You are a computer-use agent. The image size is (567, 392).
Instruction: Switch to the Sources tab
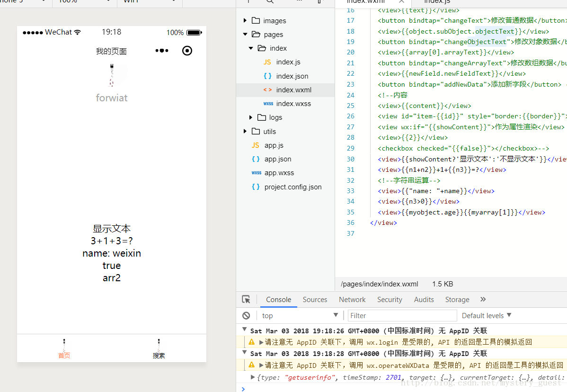[315, 299]
